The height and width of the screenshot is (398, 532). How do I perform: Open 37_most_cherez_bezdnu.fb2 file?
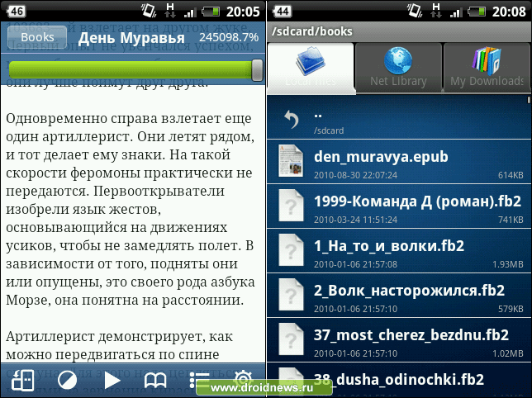coord(399,340)
